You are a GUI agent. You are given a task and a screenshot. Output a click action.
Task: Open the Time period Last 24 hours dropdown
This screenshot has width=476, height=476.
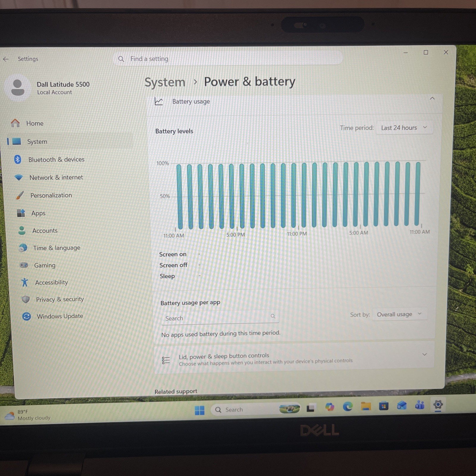(404, 128)
